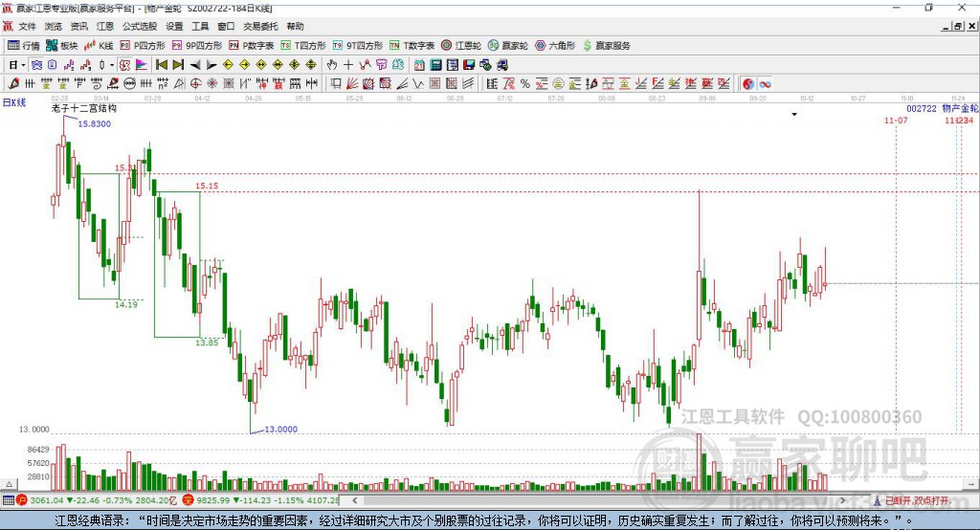This screenshot has width=980, height=530.
Task: Select the hand pan tool
Action: (x=332, y=65)
